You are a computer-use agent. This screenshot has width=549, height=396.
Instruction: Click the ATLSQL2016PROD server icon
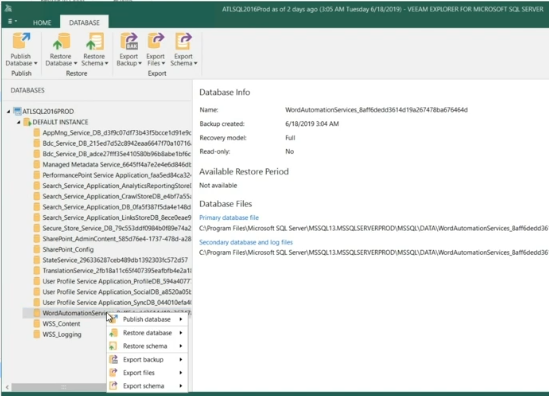coord(17,111)
